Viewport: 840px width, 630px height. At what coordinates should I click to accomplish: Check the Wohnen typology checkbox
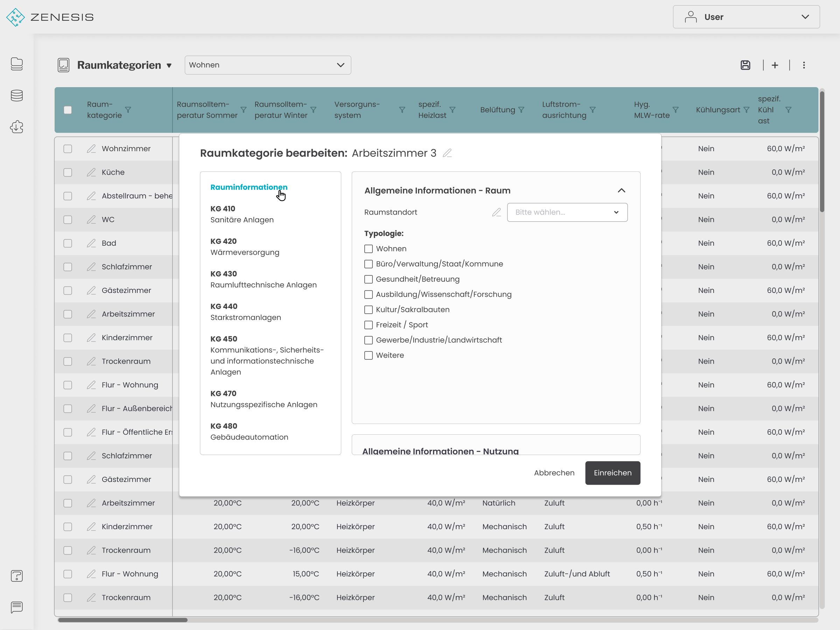368,249
